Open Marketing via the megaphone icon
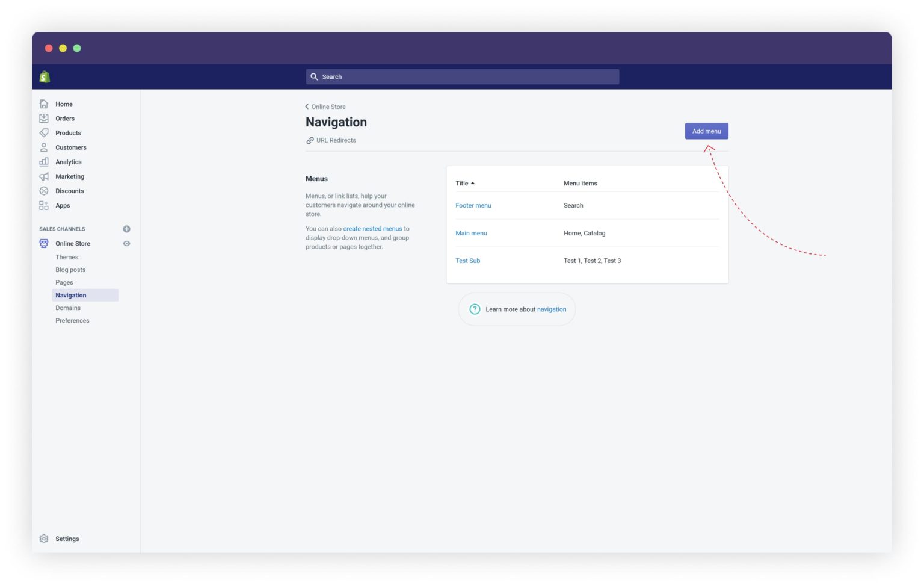 tap(44, 176)
